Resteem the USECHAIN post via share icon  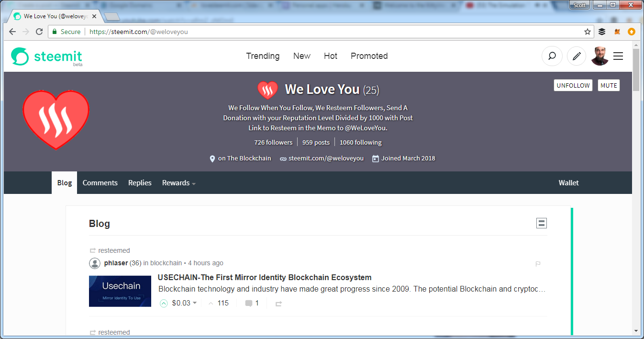278,304
